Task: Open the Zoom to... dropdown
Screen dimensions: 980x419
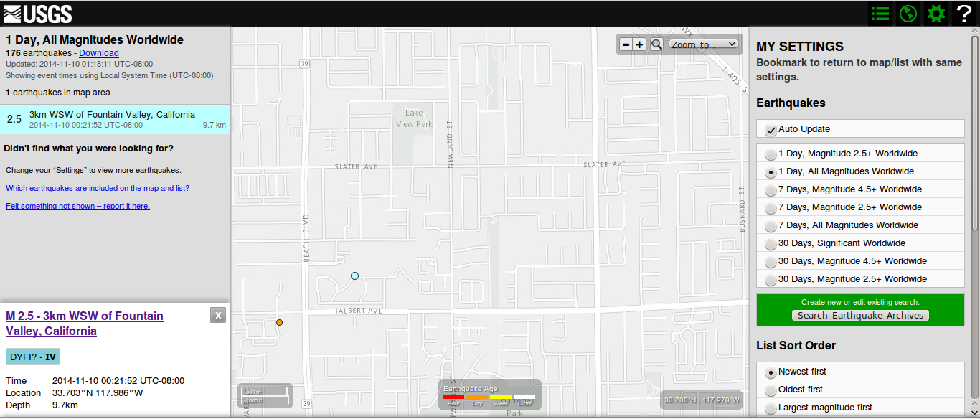Action: coord(703,44)
